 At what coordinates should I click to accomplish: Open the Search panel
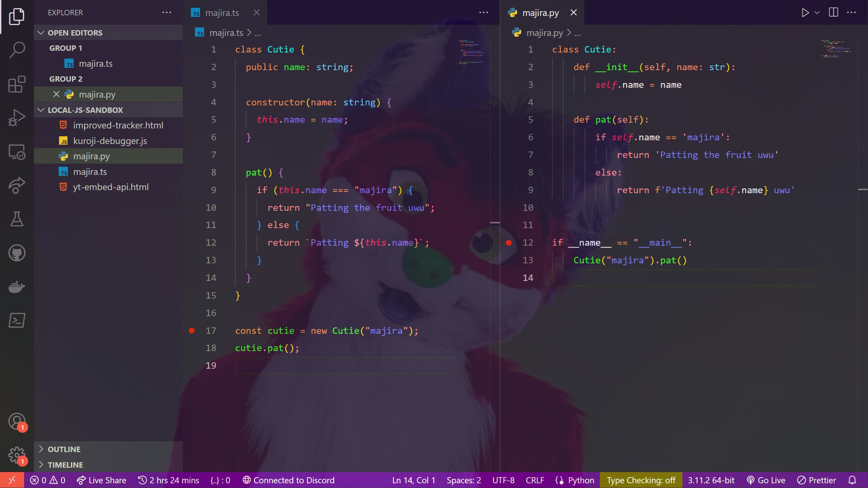(x=16, y=49)
